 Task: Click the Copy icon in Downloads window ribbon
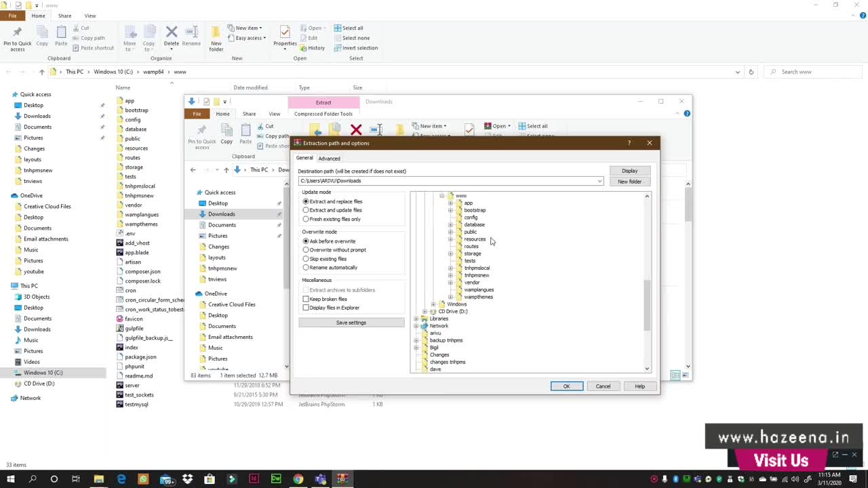(226, 134)
